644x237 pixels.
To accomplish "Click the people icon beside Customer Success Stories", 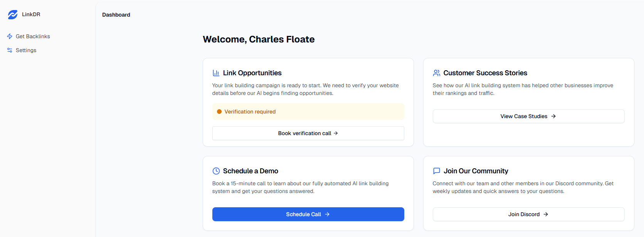I will click(436, 73).
